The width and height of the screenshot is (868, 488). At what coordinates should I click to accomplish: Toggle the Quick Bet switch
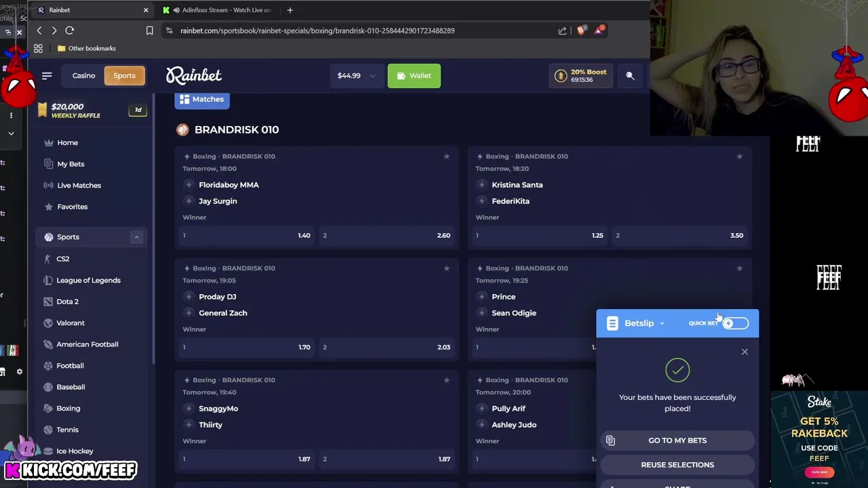(x=735, y=324)
